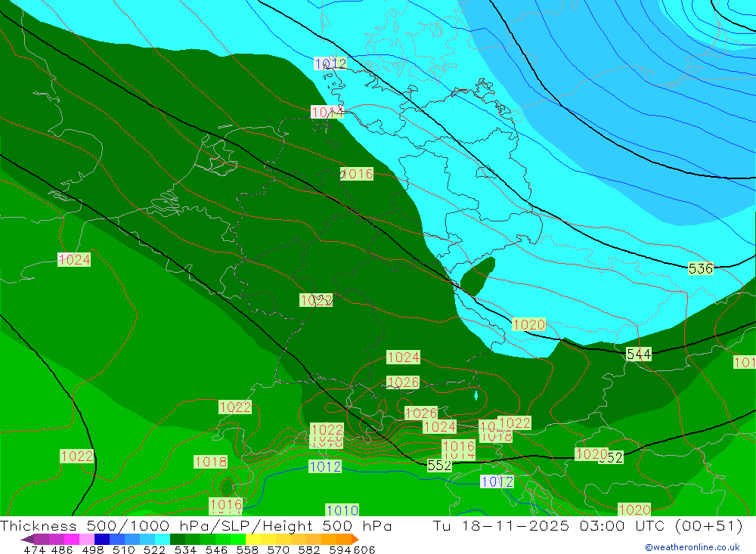Click the 522 legend value
Image resolution: width=756 pixels, height=554 pixels.
[x=154, y=549]
